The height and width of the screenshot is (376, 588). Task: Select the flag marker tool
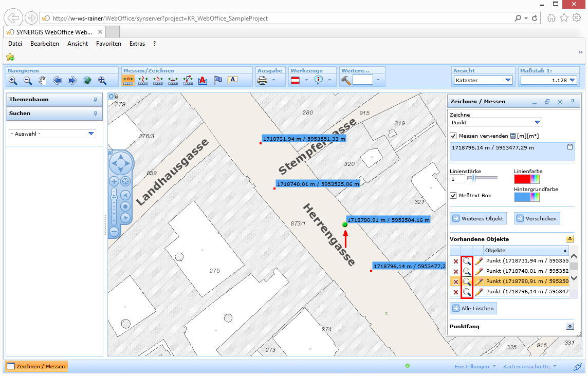218,80
